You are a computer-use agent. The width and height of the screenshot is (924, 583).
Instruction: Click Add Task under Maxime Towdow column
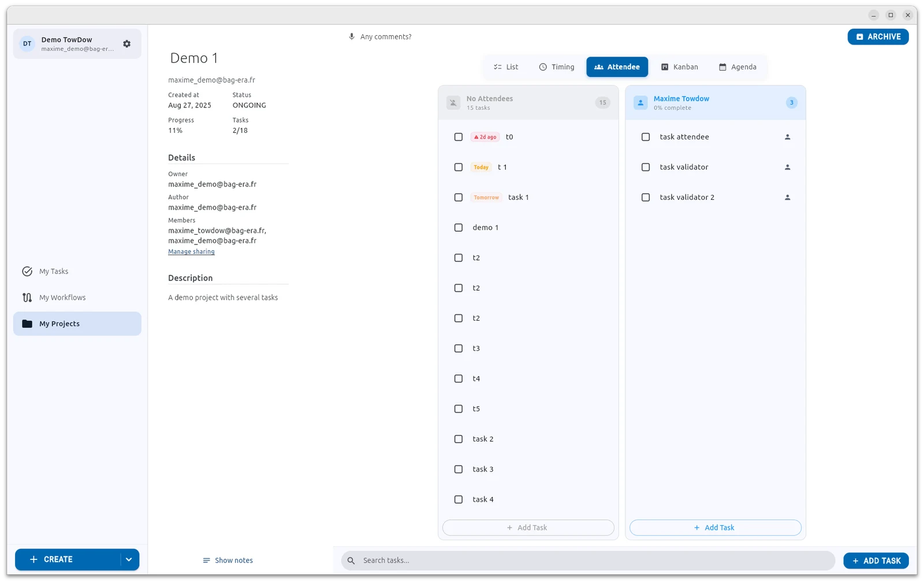715,528
